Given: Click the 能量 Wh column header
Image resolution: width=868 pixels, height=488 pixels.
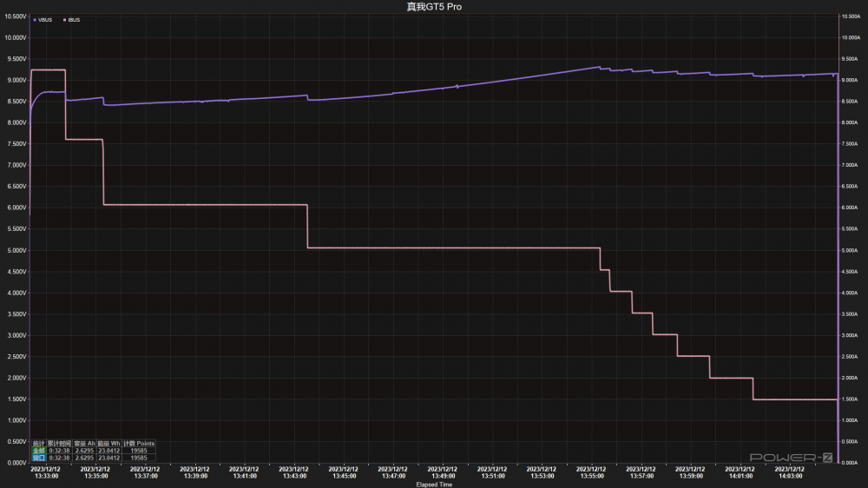Looking at the screenshot, I should tap(109, 444).
